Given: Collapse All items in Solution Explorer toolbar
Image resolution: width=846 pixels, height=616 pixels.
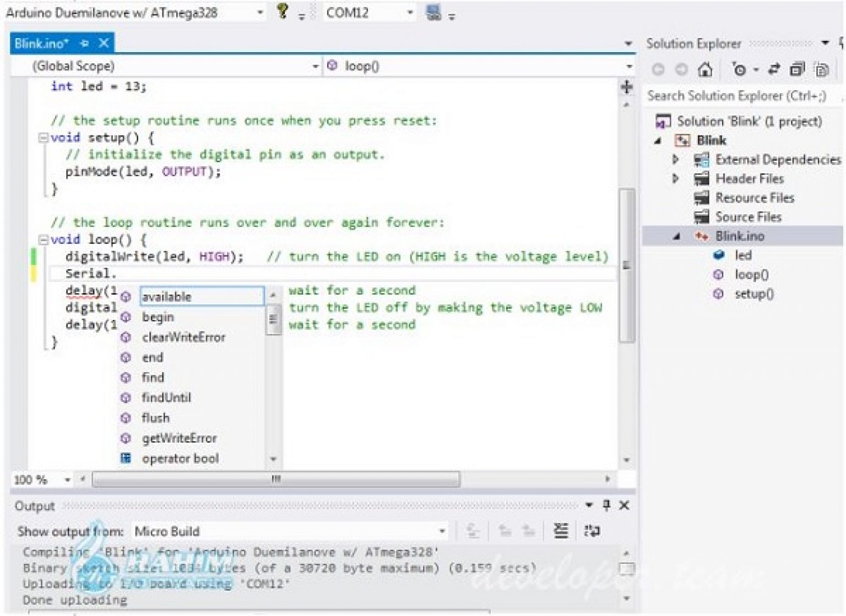Looking at the screenshot, I should coord(798,70).
